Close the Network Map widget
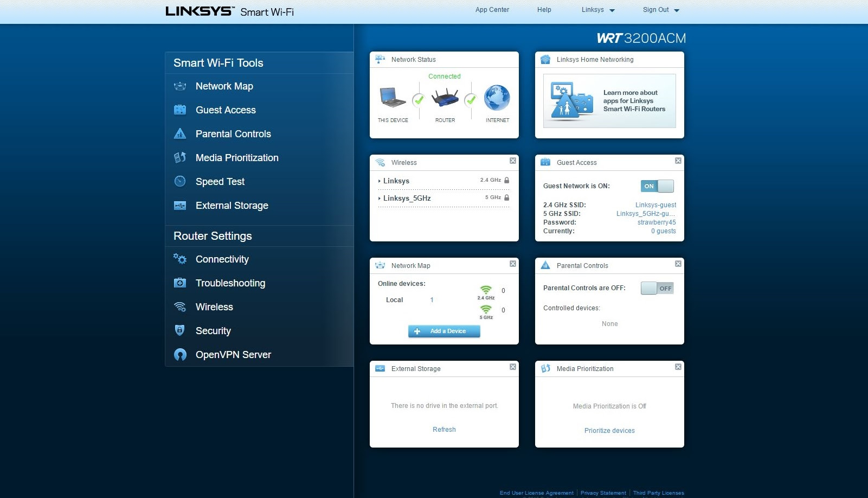868x498 pixels. (x=512, y=264)
